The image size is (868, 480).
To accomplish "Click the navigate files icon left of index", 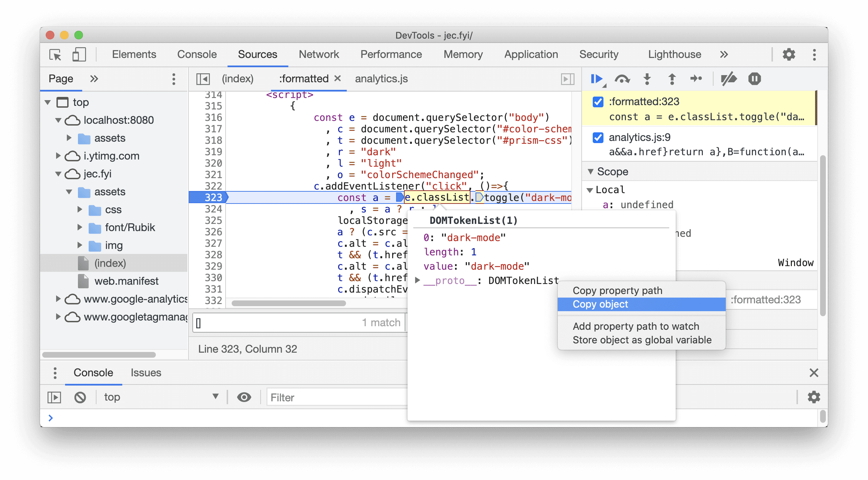I will pos(203,79).
